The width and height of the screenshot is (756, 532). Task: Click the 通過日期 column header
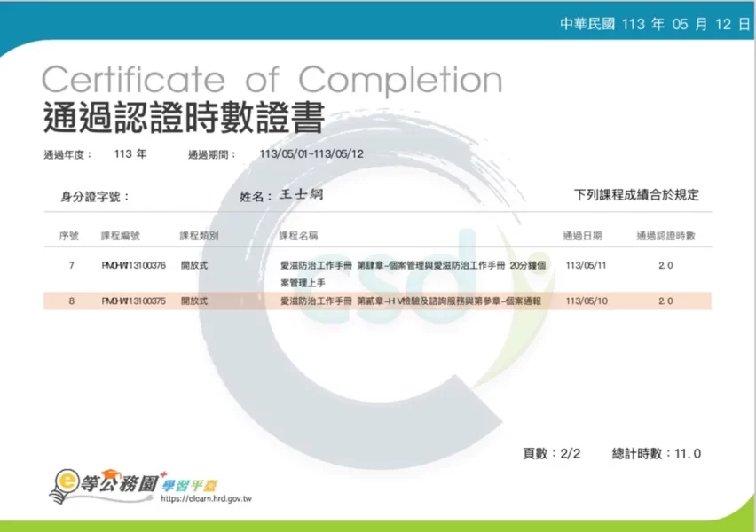[x=582, y=236]
